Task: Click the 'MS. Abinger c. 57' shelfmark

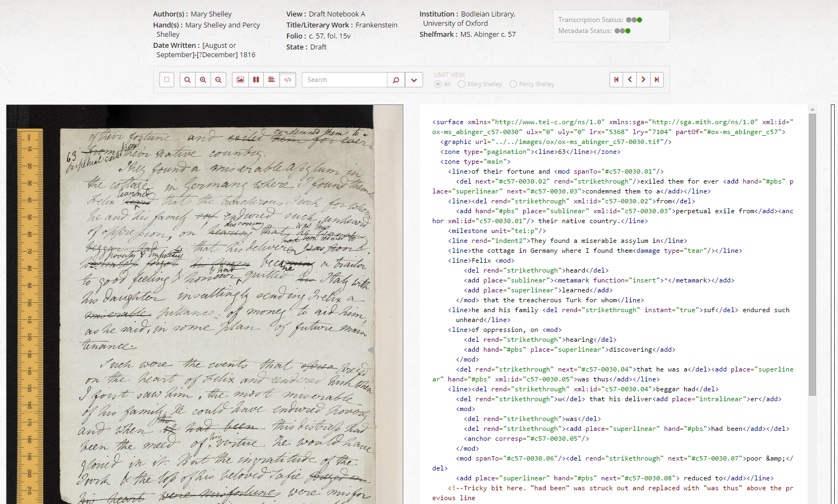Action: tap(488, 34)
